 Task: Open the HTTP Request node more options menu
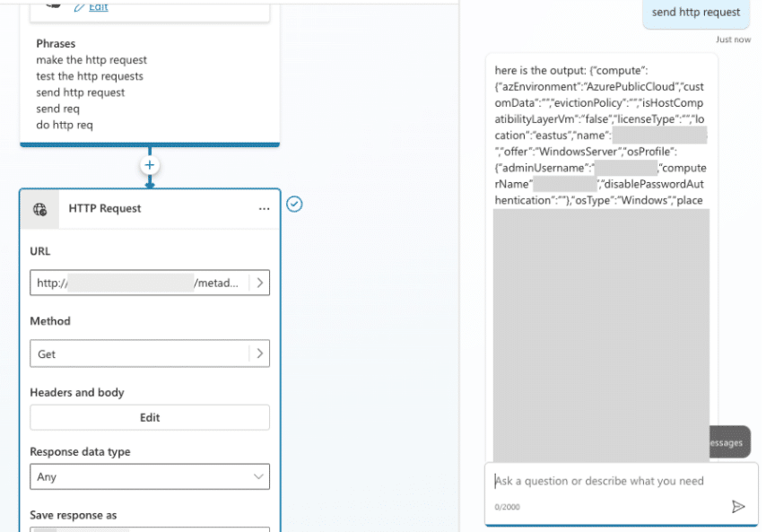tap(264, 209)
